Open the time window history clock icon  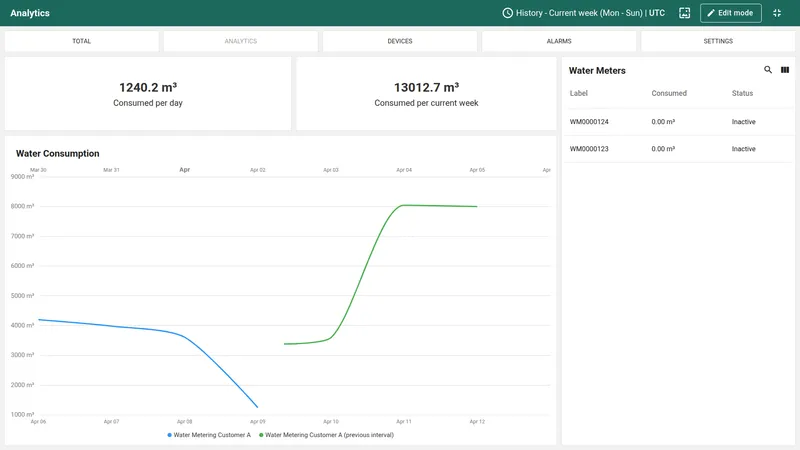point(507,13)
